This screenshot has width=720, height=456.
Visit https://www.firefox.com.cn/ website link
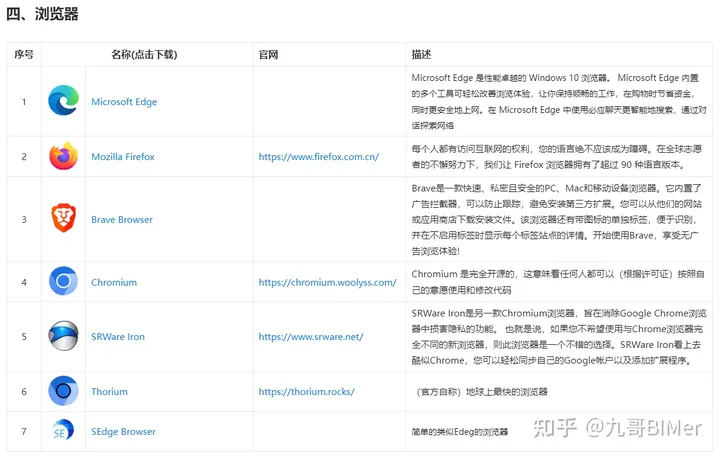pyautogui.click(x=319, y=157)
